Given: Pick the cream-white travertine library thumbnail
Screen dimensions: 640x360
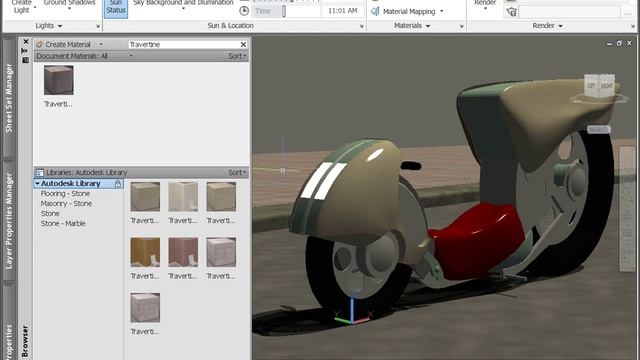Looking at the screenshot, I should (183, 197).
